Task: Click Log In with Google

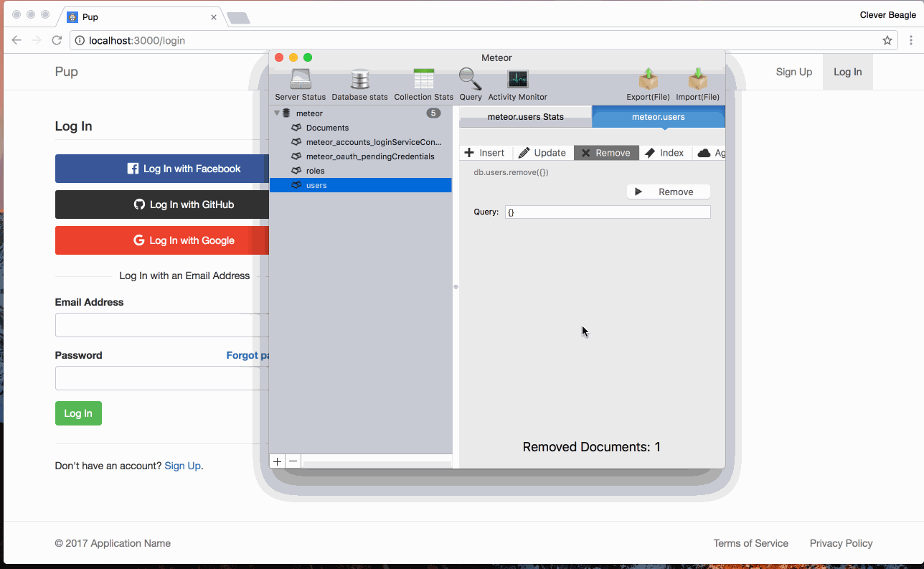Action: [x=162, y=240]
